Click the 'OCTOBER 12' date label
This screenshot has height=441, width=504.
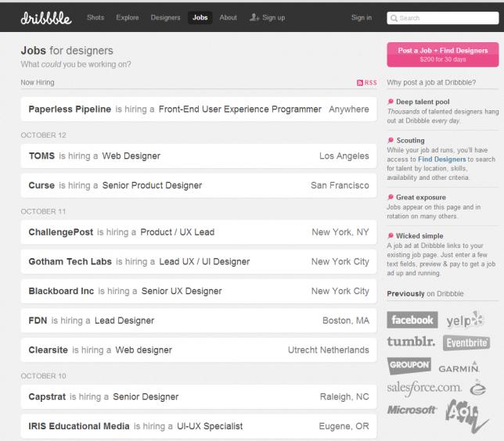point(43,135)
